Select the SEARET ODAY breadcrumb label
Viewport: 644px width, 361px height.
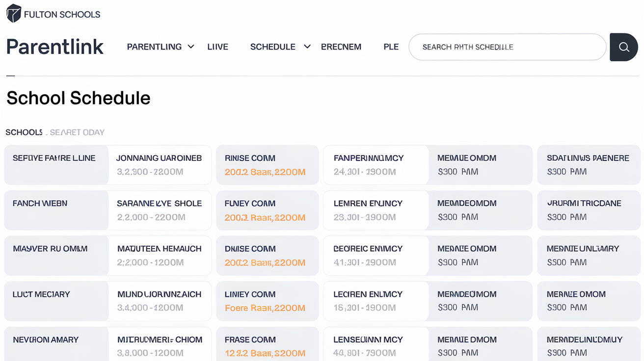click(77, 132)
